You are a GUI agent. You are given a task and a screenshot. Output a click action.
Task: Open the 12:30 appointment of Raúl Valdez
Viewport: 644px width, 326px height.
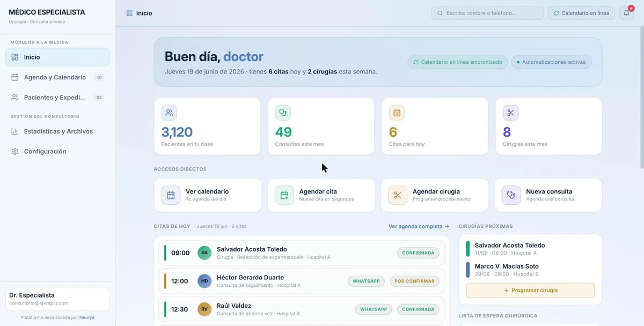[x=302, y=309]
